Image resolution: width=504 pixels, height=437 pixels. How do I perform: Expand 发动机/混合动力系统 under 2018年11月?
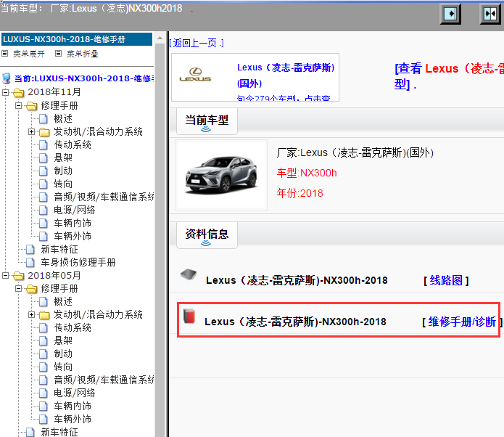pos(31,131)
